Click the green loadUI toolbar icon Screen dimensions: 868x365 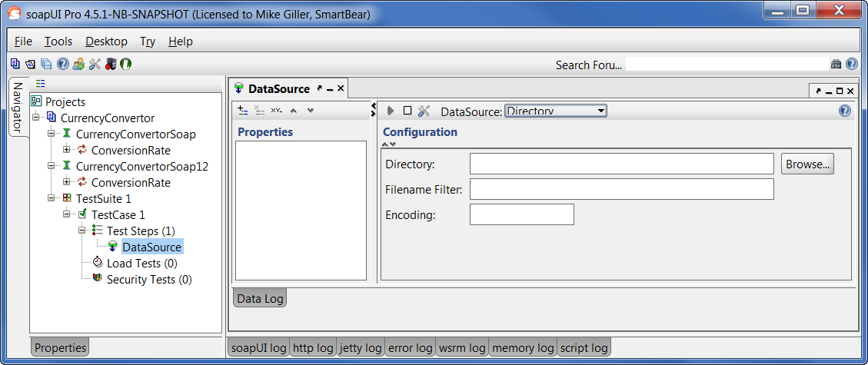pos(125,64)
